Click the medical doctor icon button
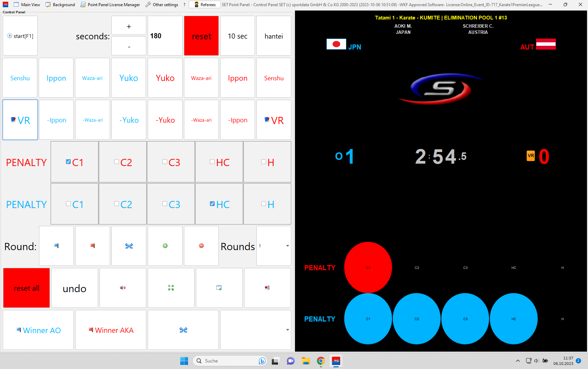Screen dimensions: 588x369 coord(267,288)
